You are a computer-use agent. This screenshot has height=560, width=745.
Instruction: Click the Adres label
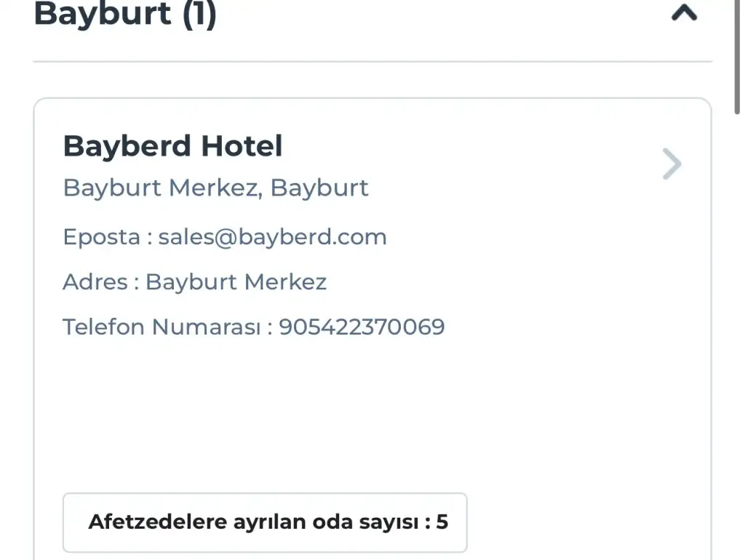pos(96,281)
